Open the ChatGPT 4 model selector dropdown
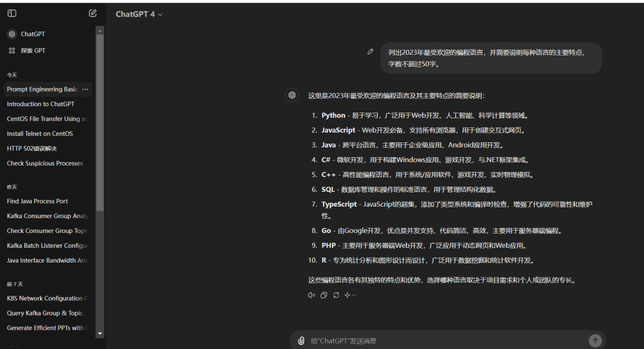This screenshot has width=644, height=349. [x=139, y=14]
